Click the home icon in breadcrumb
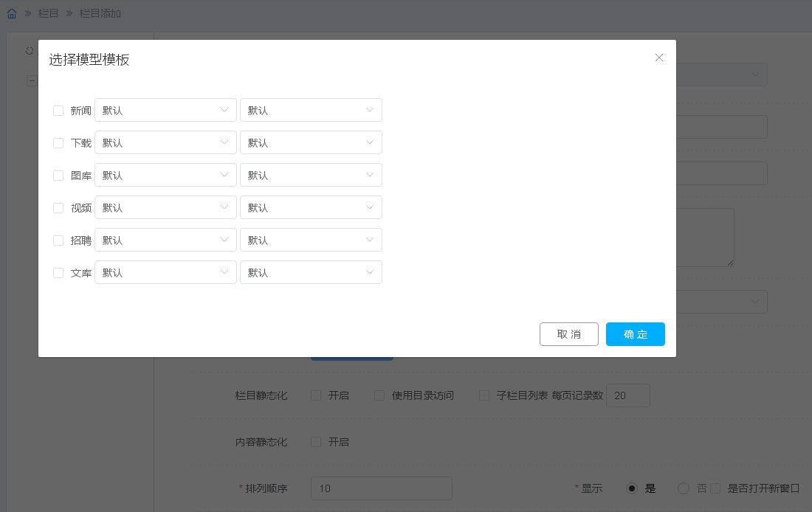Viewport: 812px width, 512px height. pos(11,13)
